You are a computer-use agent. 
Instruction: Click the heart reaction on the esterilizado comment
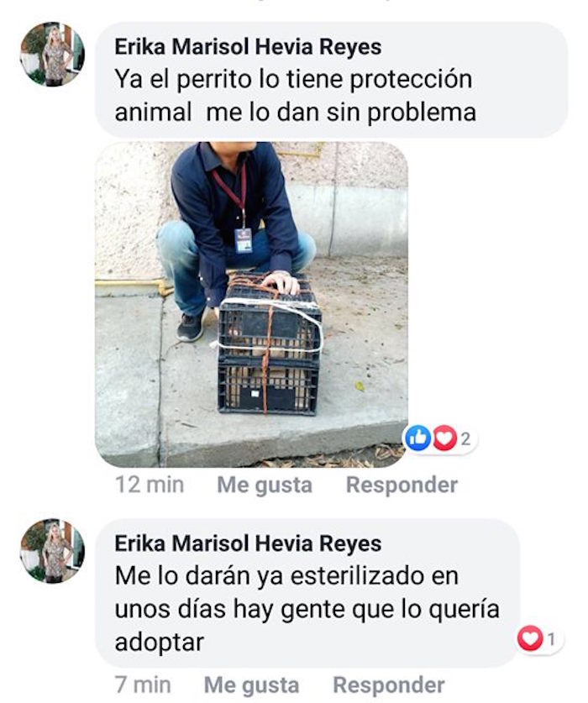click(x=530, y=638)
